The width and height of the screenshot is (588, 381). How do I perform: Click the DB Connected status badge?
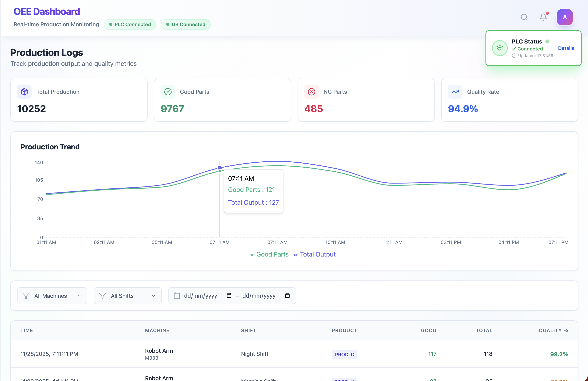coord(185,24)
